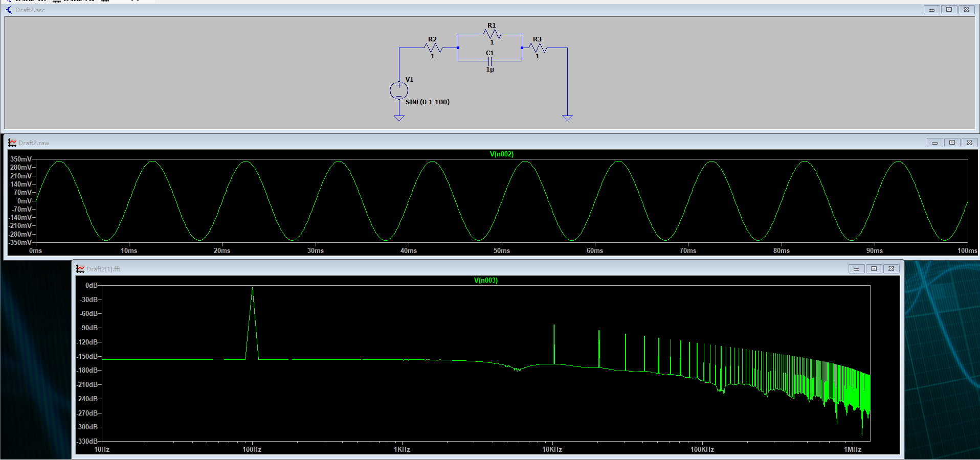Screen dimensions: 980x460
Task: Minimize the Draft2[1].fft window
Action: 856,269
